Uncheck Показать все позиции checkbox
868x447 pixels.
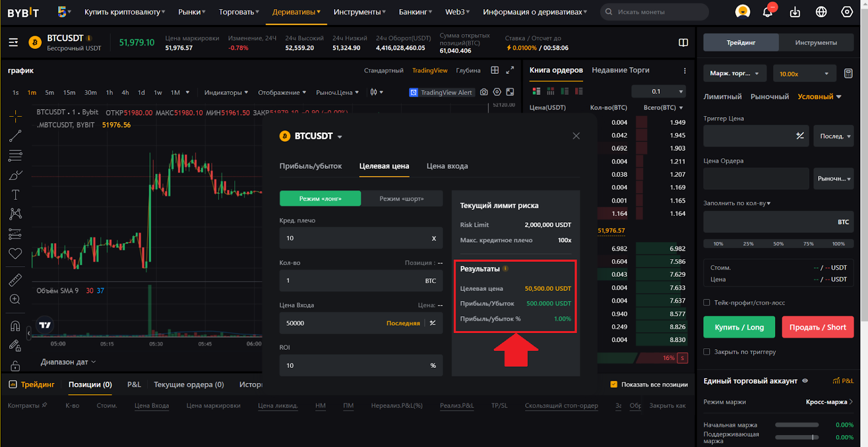614,384
